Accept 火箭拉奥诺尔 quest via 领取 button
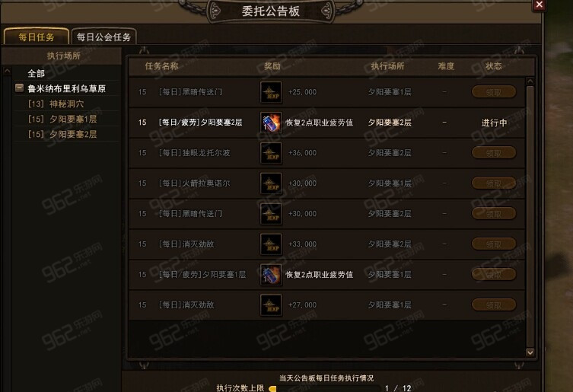Screen dimensions: 573x392 (494, 183)
